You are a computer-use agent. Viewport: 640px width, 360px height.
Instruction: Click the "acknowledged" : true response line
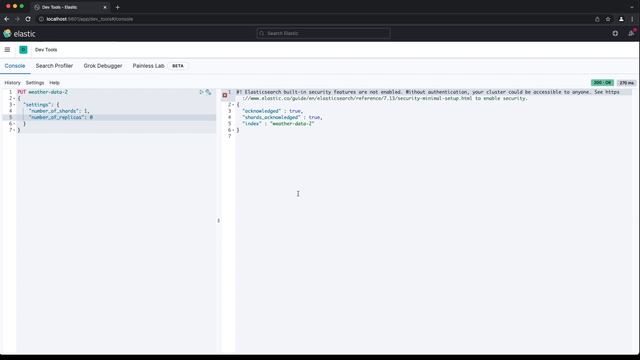[x=272, y=111]
